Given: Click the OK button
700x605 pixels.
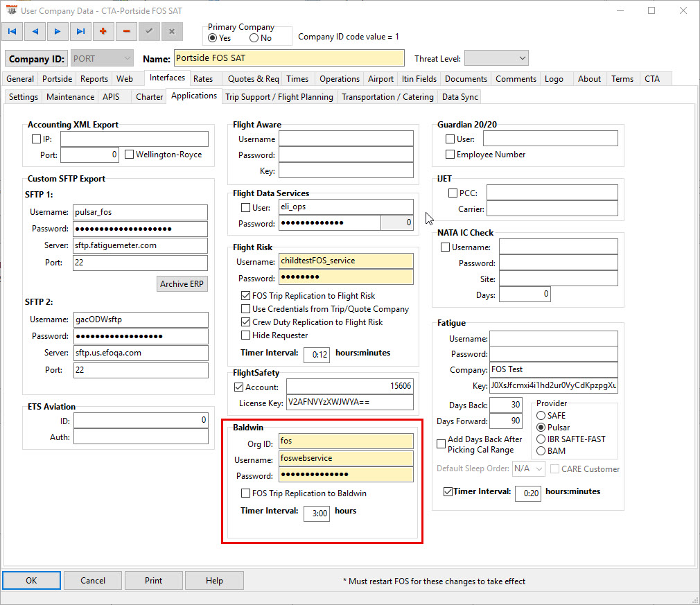Looking at the screenshot, I should [31, 581].
